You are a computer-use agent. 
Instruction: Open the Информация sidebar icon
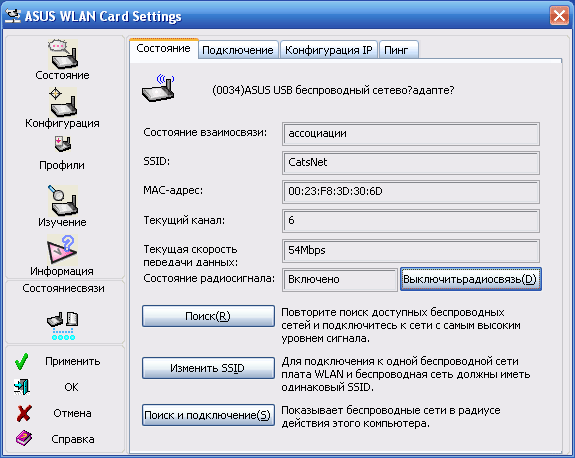pyautogui.click(x=62, y=250)
